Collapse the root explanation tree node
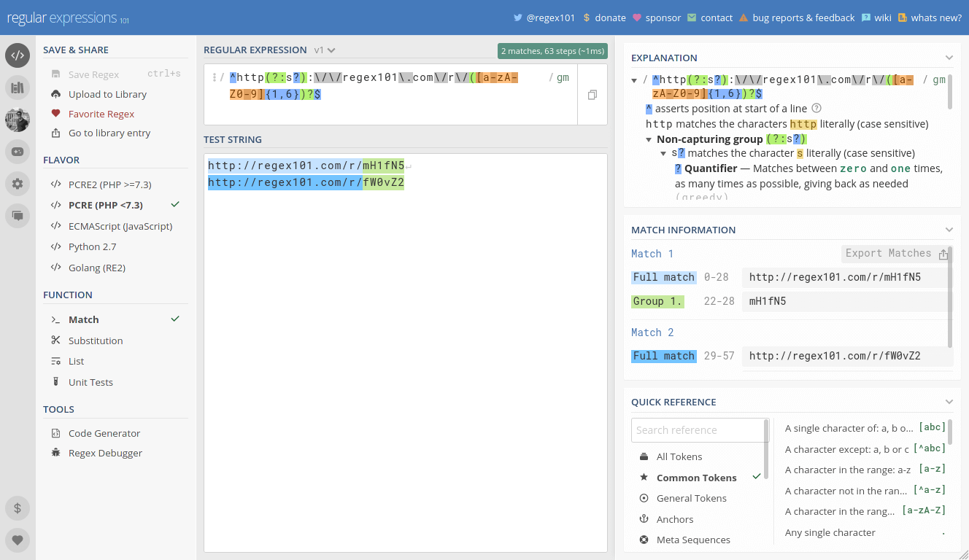Viewport: 969px width, 560px height. pyautogui.click(x=635, y=80)
